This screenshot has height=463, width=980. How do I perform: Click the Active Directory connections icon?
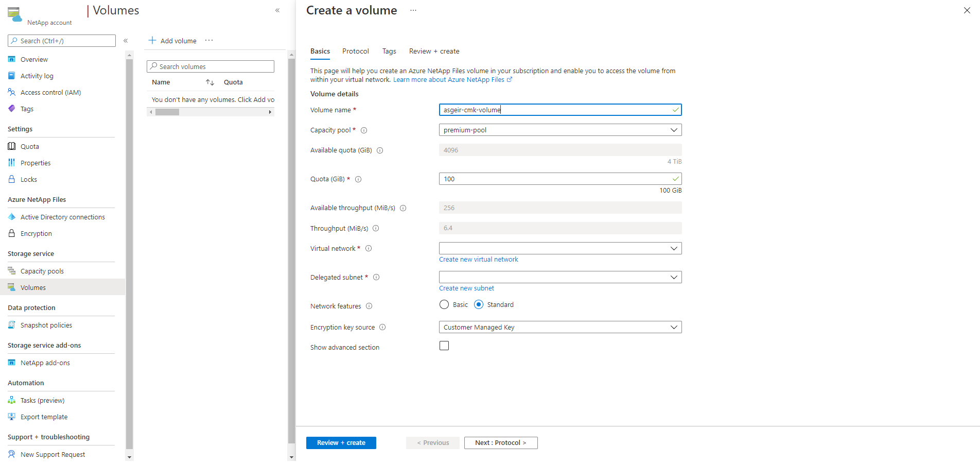click(12, 217)
